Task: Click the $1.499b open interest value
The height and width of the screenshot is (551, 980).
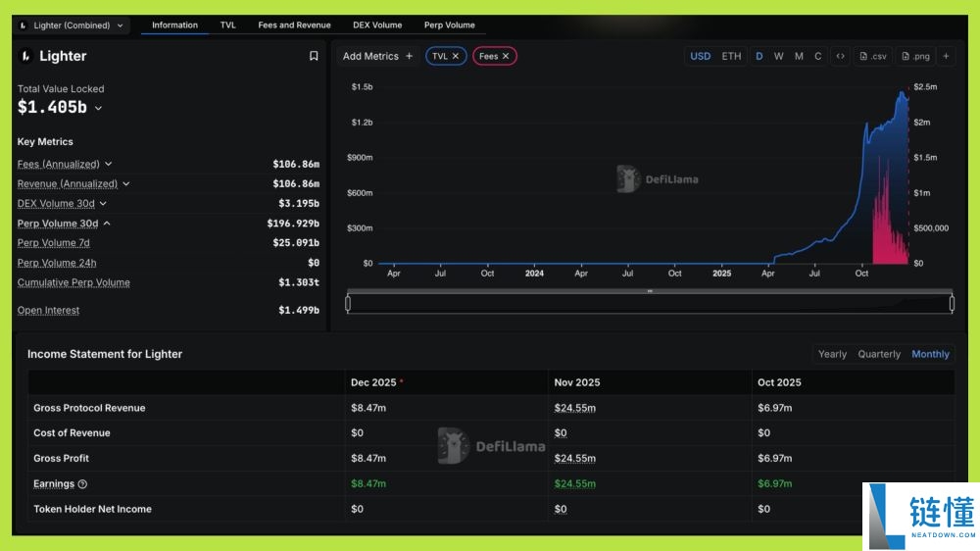Action: pos(298,310)
